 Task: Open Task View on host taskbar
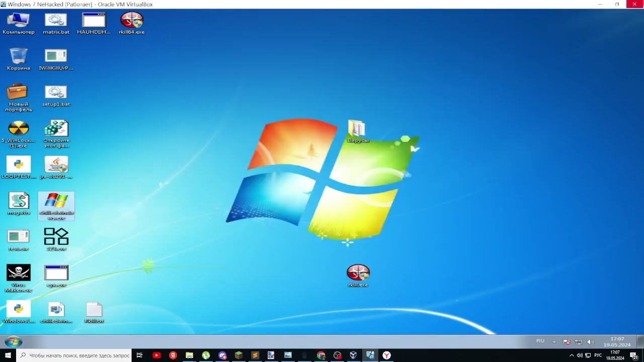[x=140, y=355]
